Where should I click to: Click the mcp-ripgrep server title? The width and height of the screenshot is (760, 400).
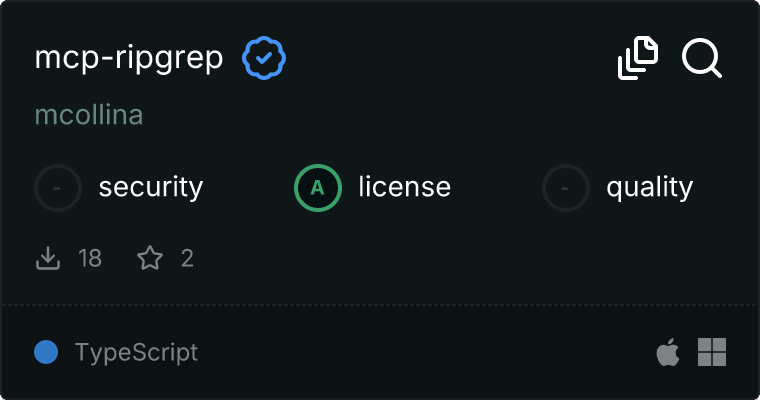pos(129,59)
